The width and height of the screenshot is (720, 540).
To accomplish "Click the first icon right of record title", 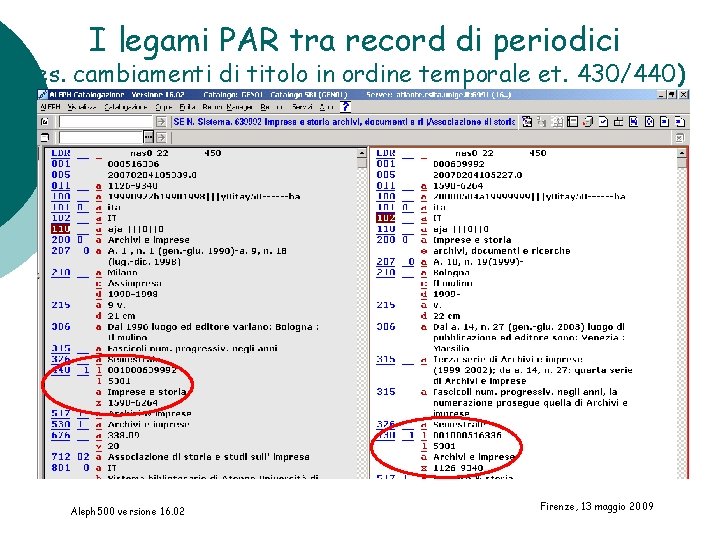I will coord(527,122).
